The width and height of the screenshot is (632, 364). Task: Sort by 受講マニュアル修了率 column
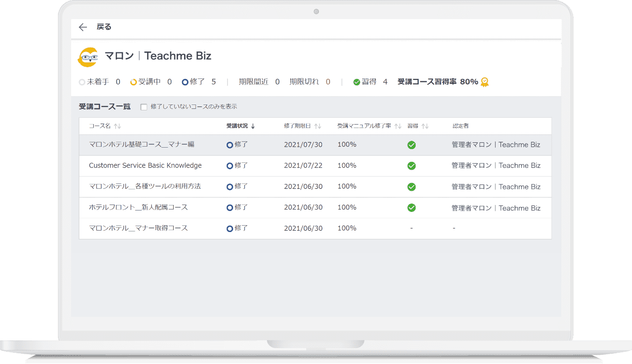(x=398, y=126)
